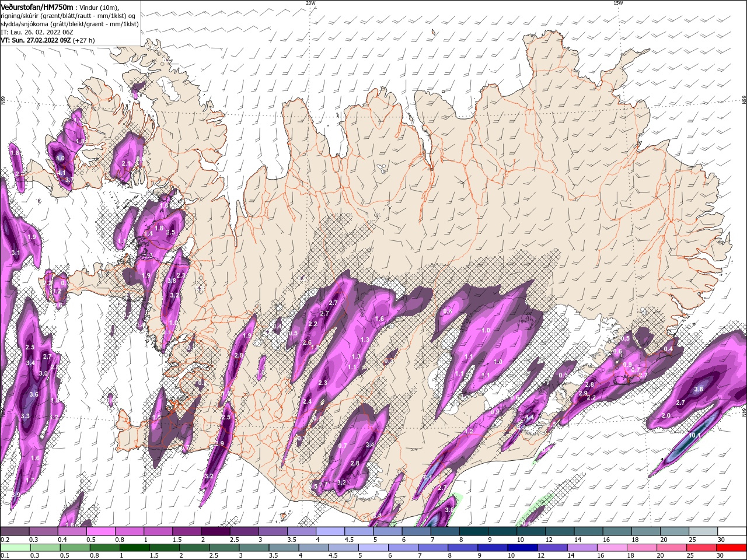Pick the pale green rain swatch between 0.1 and 0.3
Screen dimensions: 747x560
point(15,548)
